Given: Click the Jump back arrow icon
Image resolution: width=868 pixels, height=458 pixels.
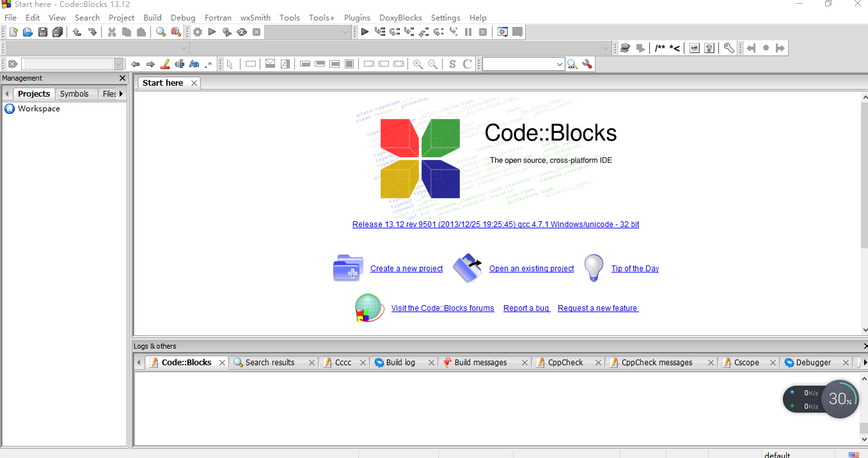Looking at the screenshot, I should [751, 48].
